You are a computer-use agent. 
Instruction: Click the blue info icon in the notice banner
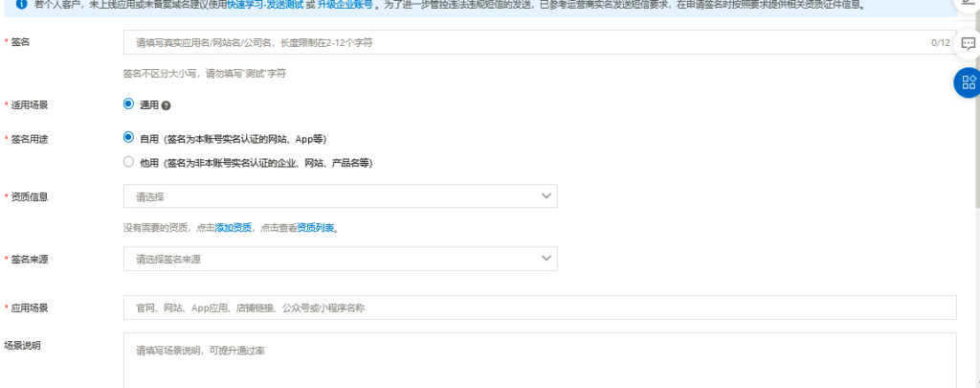point(21,5)
